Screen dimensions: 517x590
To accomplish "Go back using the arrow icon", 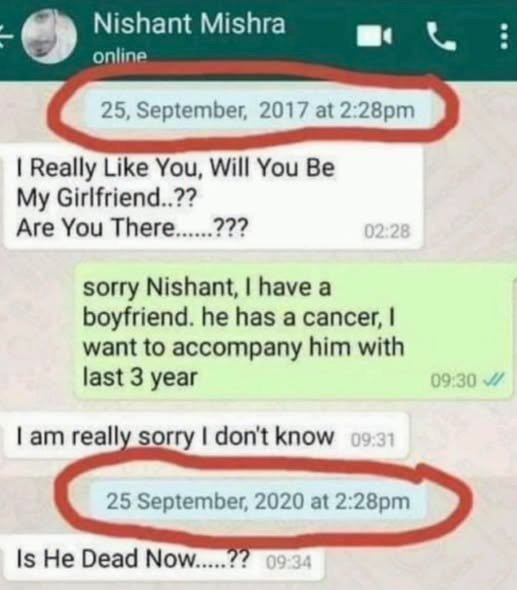I will tap(5, 38).
